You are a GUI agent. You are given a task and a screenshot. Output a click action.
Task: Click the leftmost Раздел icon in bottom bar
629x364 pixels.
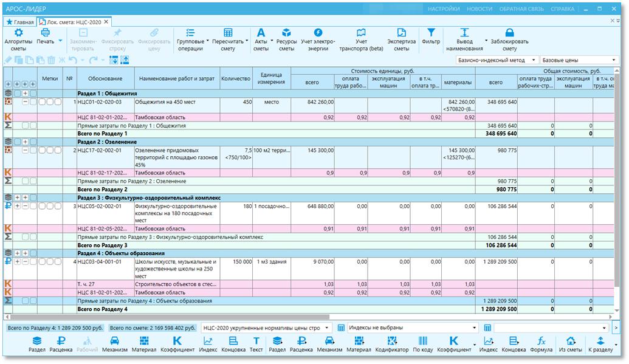[x=37, y=341]
